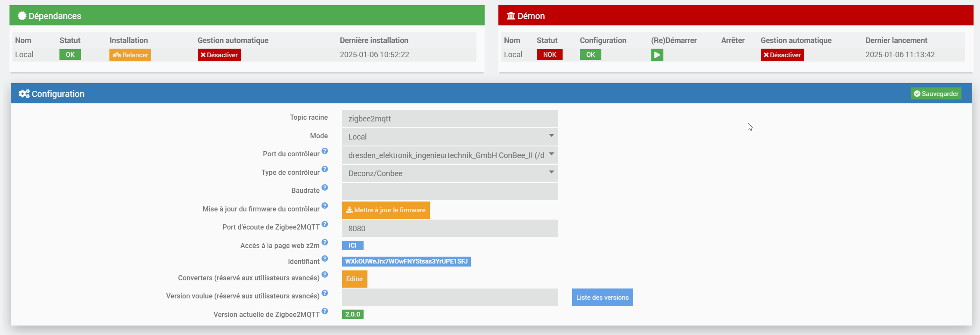980x335 pixels.
Task: Open help for Converters advanced setting
Action: pos(325,275)
